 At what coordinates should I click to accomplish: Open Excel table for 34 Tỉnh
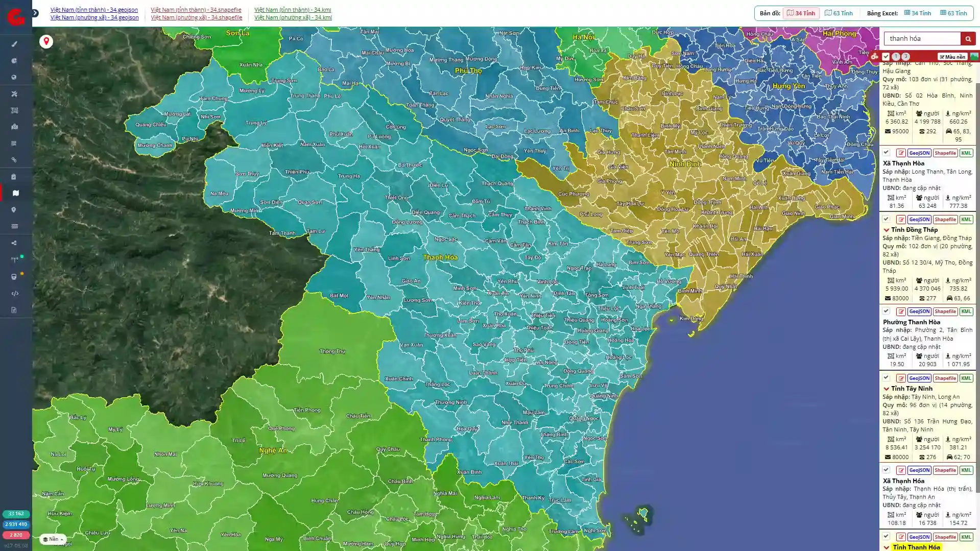tap(918, 13)
